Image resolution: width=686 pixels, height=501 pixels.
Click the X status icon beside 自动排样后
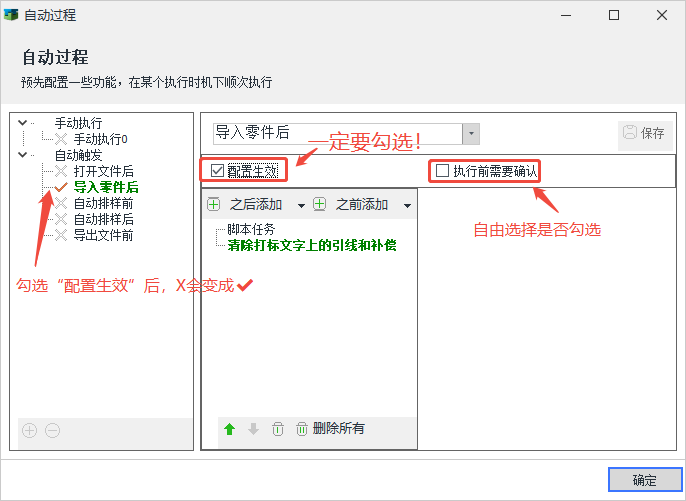click(61, 219)
